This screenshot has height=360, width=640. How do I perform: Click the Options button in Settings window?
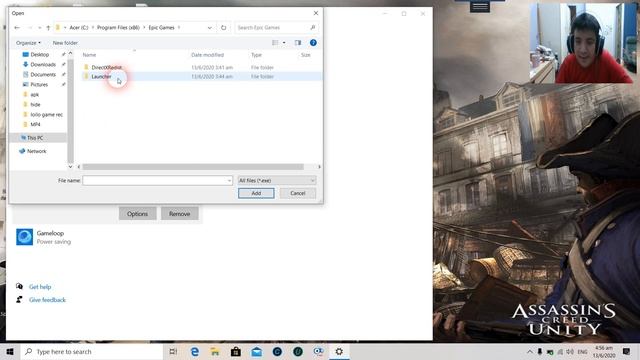137,214
